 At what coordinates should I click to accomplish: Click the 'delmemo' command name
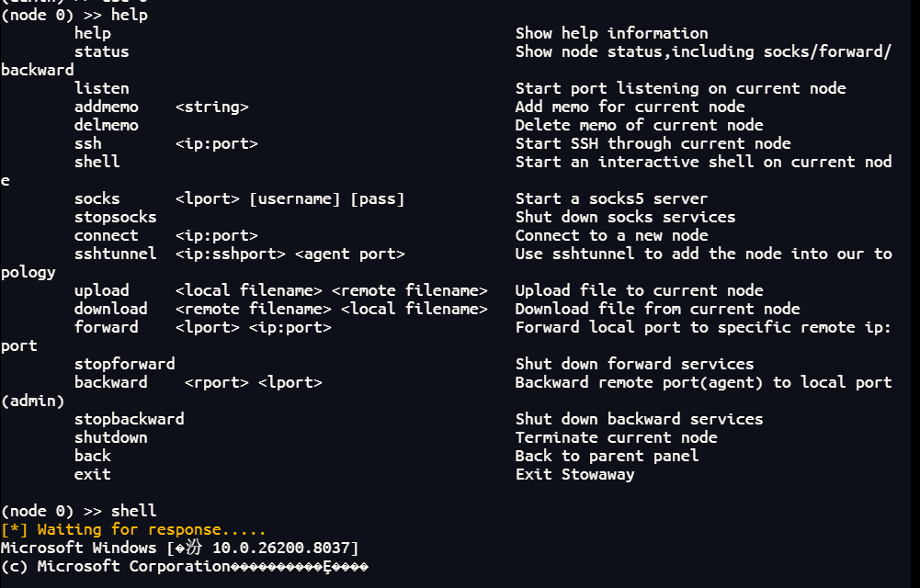(106, 125)
